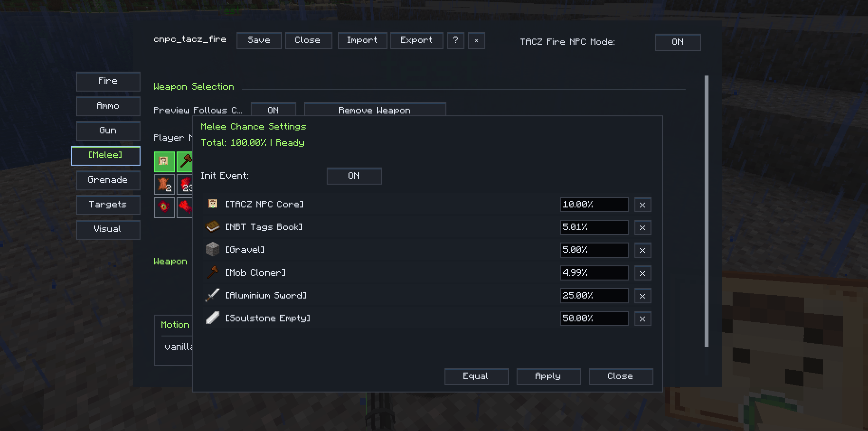Click the NBT Tags Book icon
Viewport: 868px width, 431px height.
[213, 227]
